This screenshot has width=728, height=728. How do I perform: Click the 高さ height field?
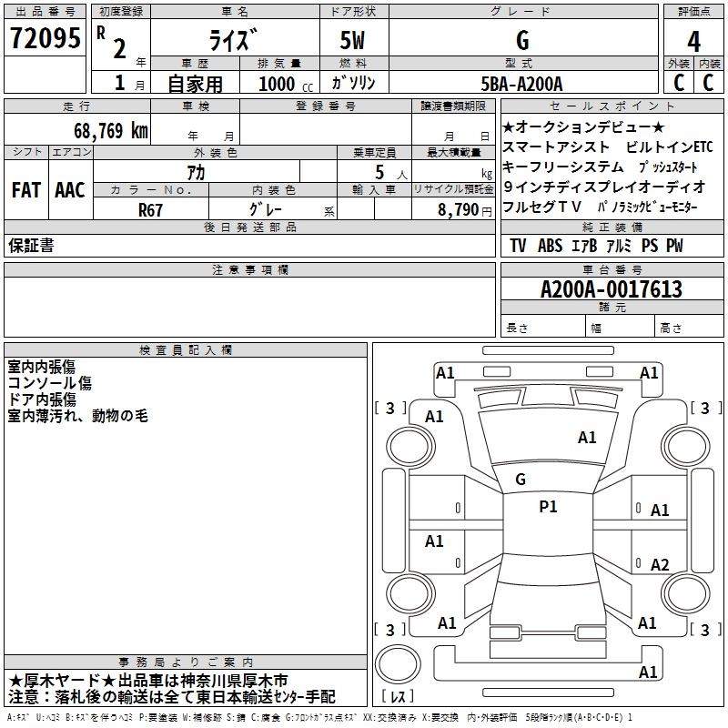pyautogui.click(x=689, y=328)
